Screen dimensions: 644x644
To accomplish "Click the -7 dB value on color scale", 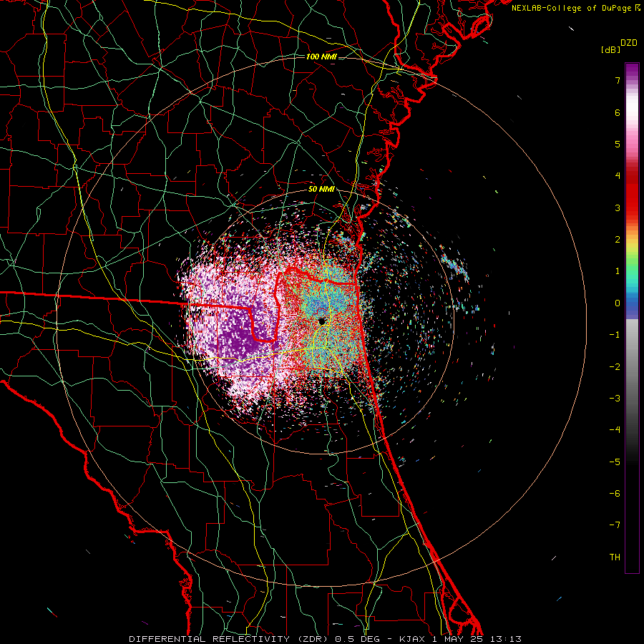I will [615, 525].
